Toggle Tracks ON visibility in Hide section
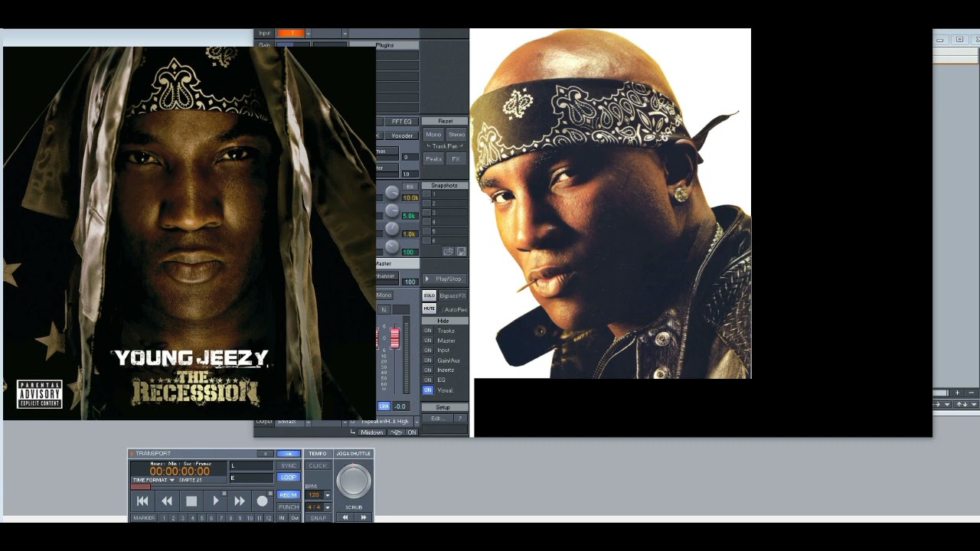This screenshot has width=980, height=551. point(428,331)
